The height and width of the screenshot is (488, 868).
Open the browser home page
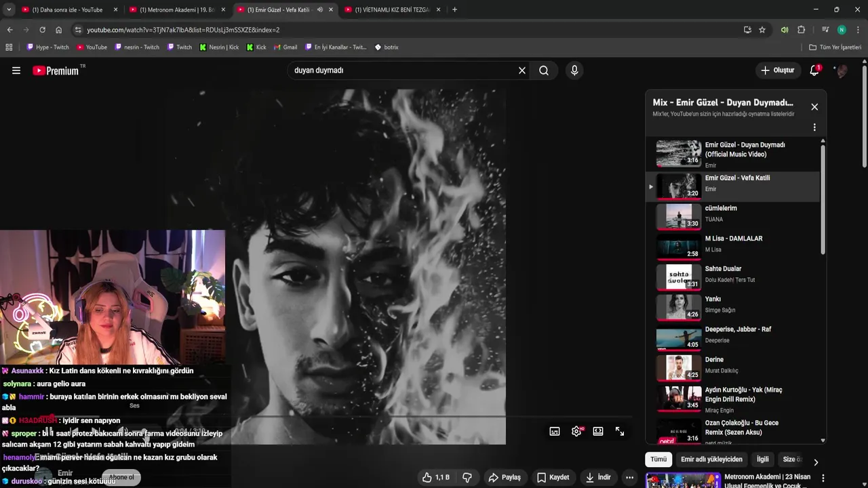pyautogui.click(x=58, y=30)
